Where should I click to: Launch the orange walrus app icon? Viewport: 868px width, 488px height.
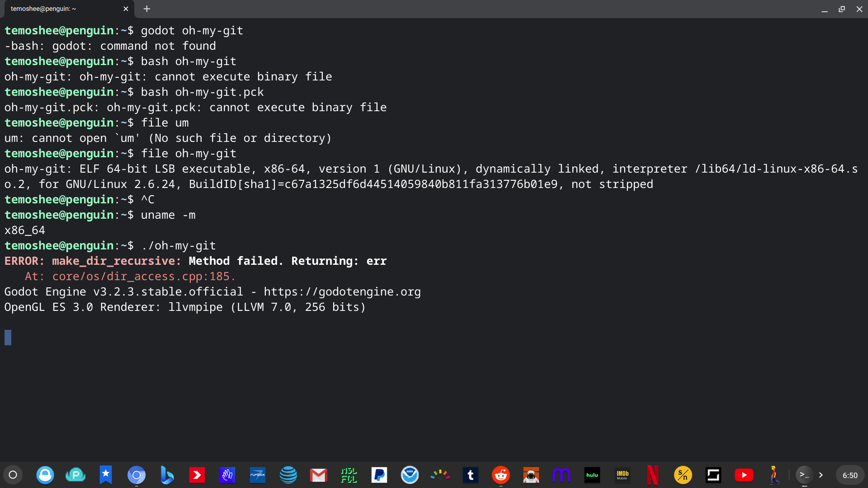[x=531, y=475]
